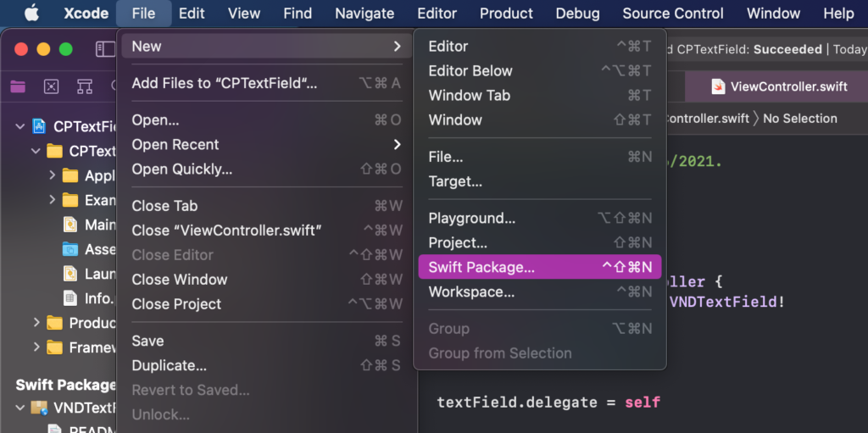The image size is (868, 433).
Task: Open the New submenu
Action: pyautogui.click(x=266, y=47)
